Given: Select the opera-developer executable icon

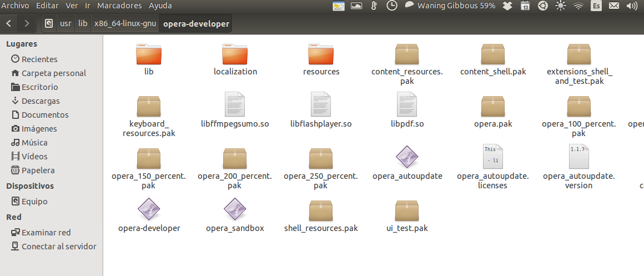Looking at the screenshot, I should 149,210.
